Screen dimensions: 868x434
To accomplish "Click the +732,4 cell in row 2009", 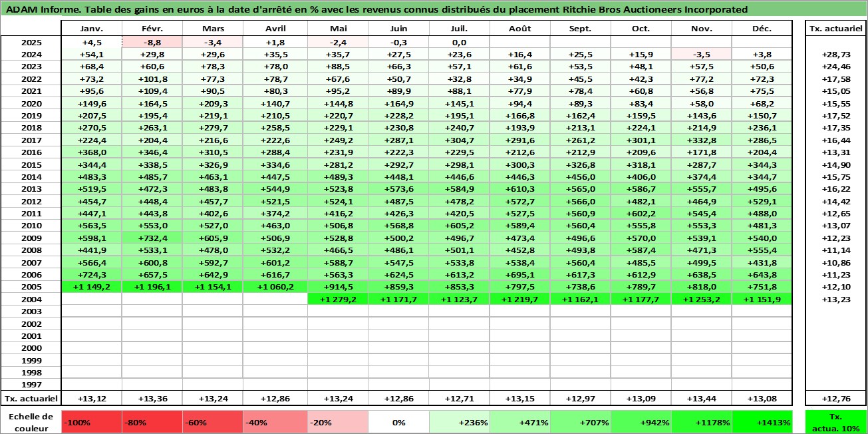I will 152,238.
